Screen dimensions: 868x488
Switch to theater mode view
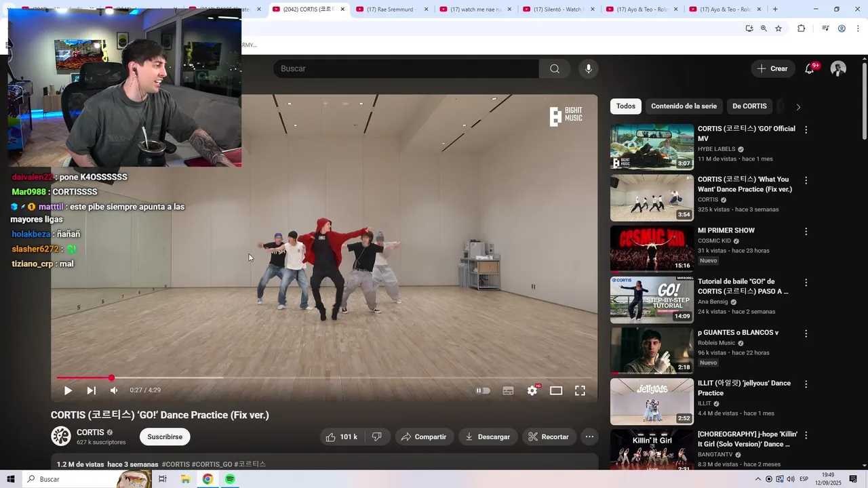pos(556,390)
